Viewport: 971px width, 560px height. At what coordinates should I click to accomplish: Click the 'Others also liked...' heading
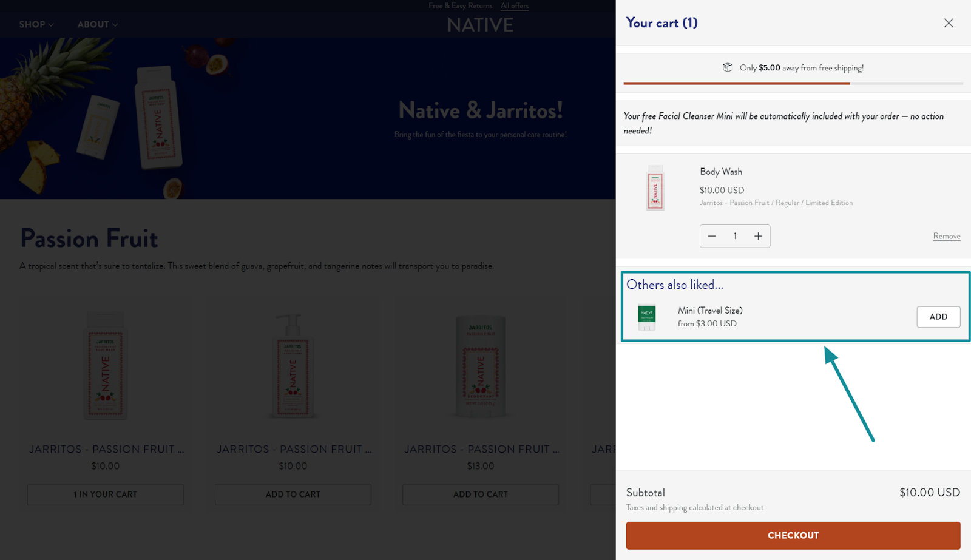tap(675, 285)
